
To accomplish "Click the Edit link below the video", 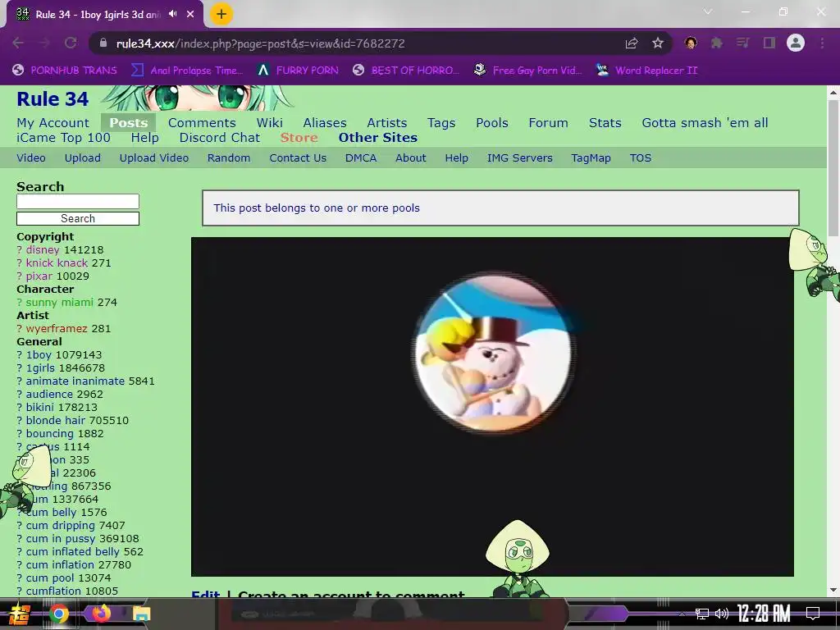I will pyautogui.click(x=206, y=594).
